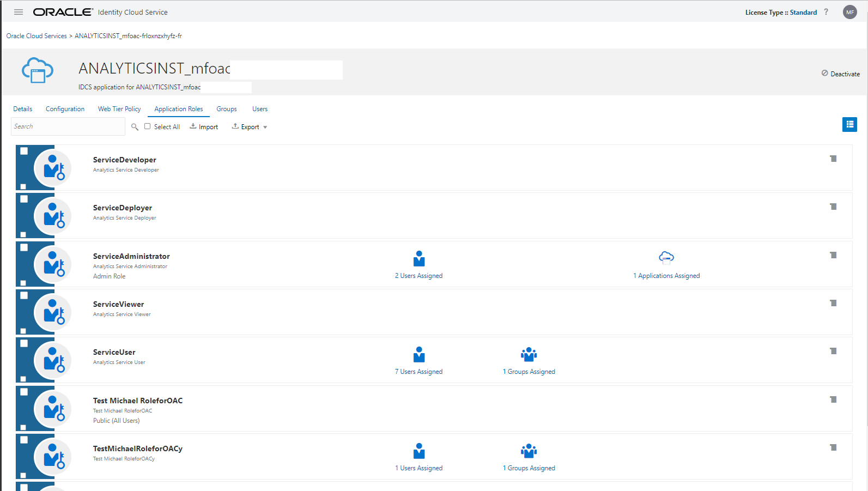
Task: Click the ServiceDeployer role name
Action: click(123, 208)
